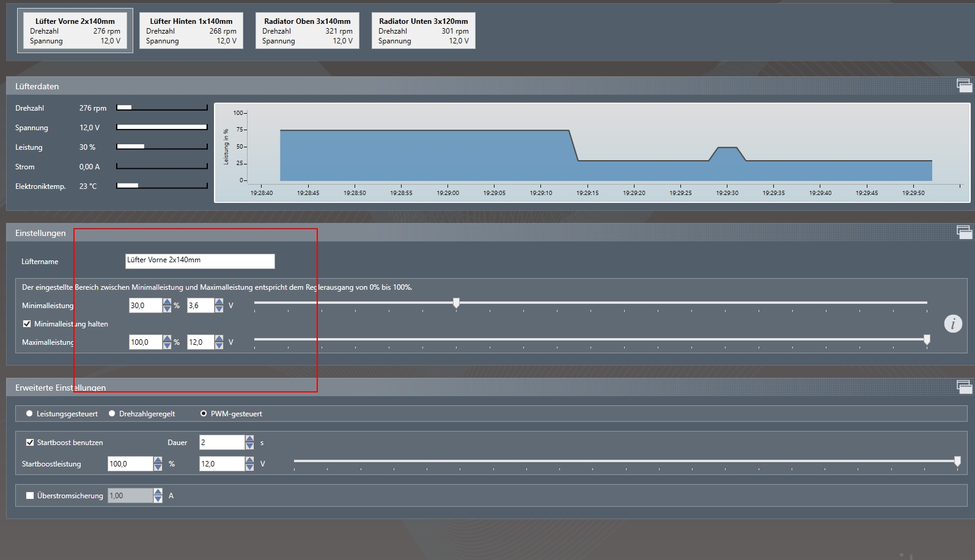Screen dimensions: 975x560
Task: Increase Startboost Dauer with the up arrow
Action: click(249, 439)
